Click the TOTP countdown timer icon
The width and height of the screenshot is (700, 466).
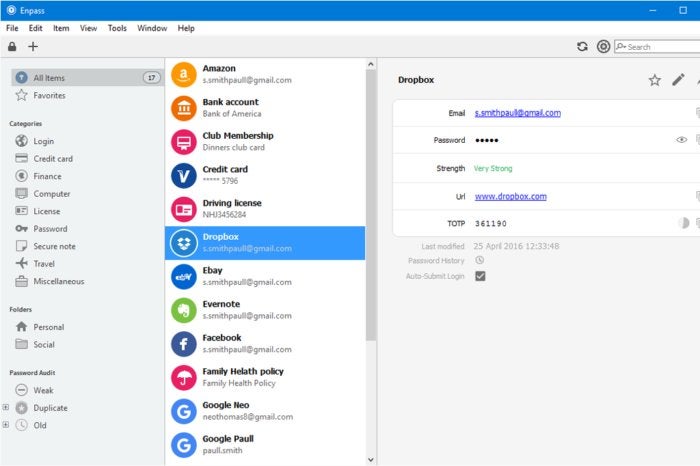tap(683, 223)
